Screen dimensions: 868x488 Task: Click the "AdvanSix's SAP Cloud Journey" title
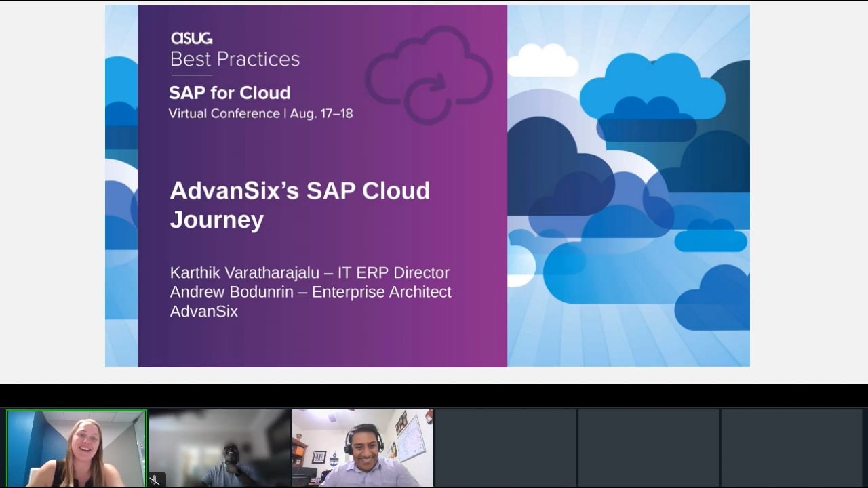click(300, 205)
